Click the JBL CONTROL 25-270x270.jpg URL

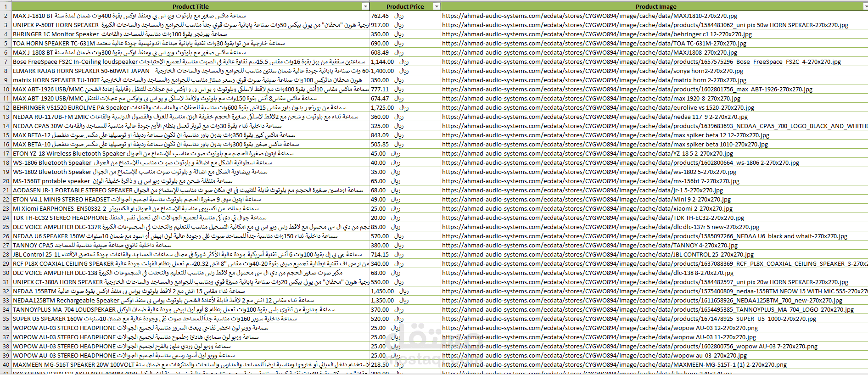tap(598, 254)
